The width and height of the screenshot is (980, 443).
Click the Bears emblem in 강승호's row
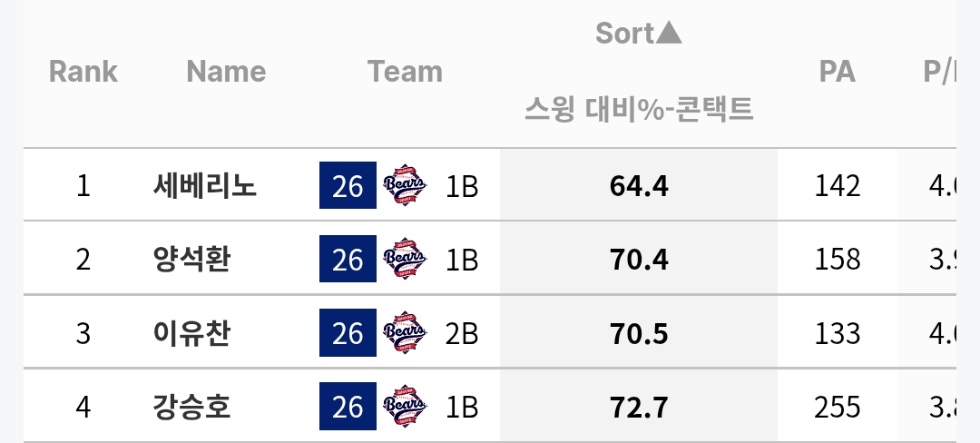tap(405, 406)
